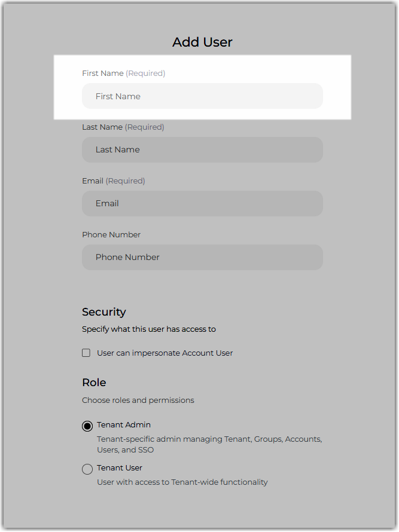
Task: Click the Last Name label text
Action: pyautogui.click(x=102, y=127)
